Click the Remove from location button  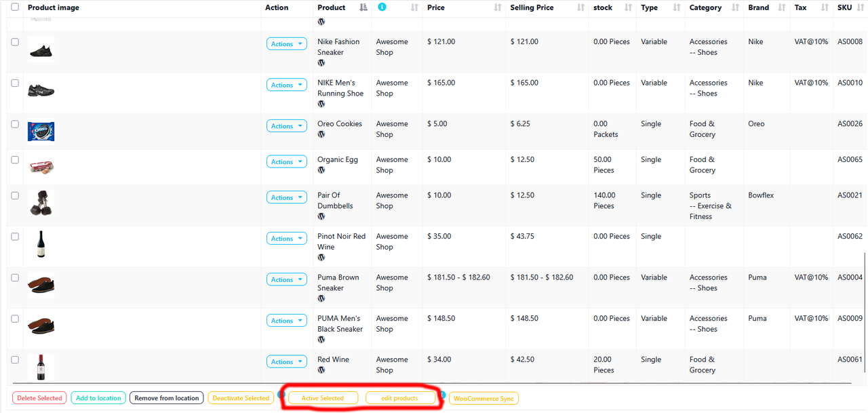(x=166, y=398)
